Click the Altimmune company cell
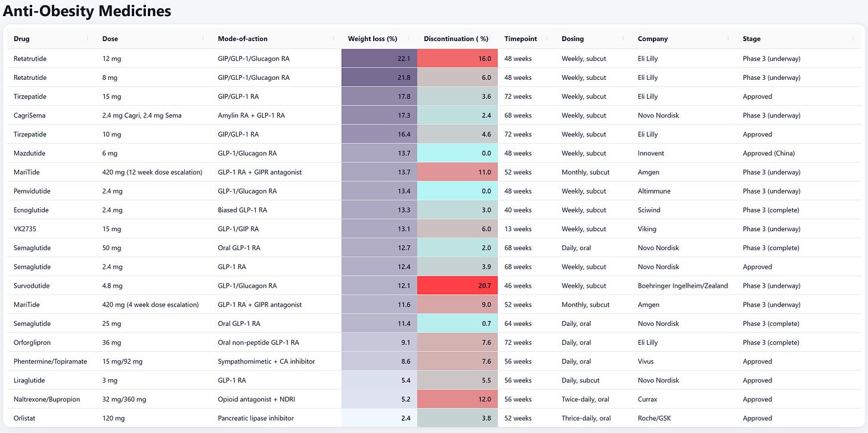This screenshot has width=868, height=433. 654,191
